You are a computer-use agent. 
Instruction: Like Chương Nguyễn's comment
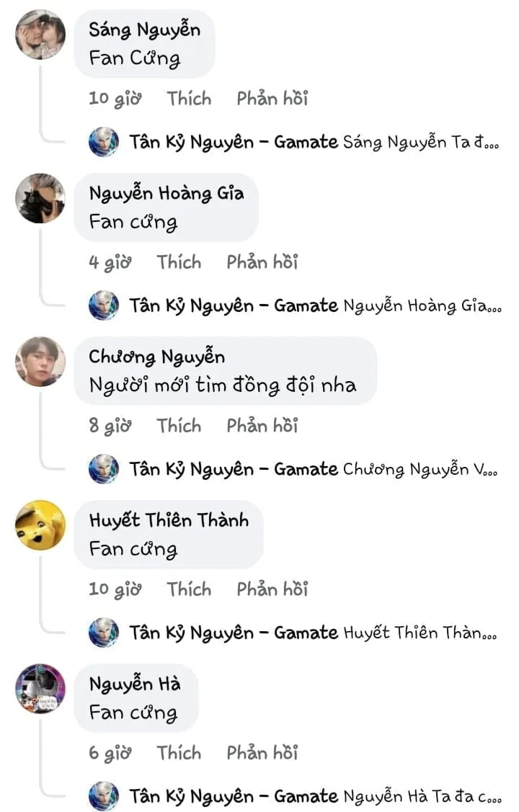coord(179,426)
